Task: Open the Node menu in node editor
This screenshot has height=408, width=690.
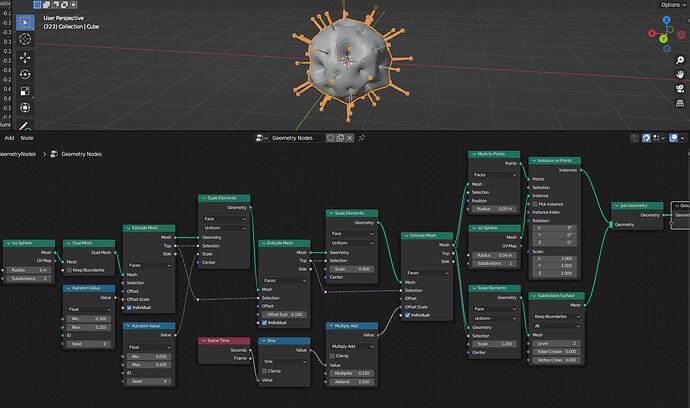Action: coord(27,138)
